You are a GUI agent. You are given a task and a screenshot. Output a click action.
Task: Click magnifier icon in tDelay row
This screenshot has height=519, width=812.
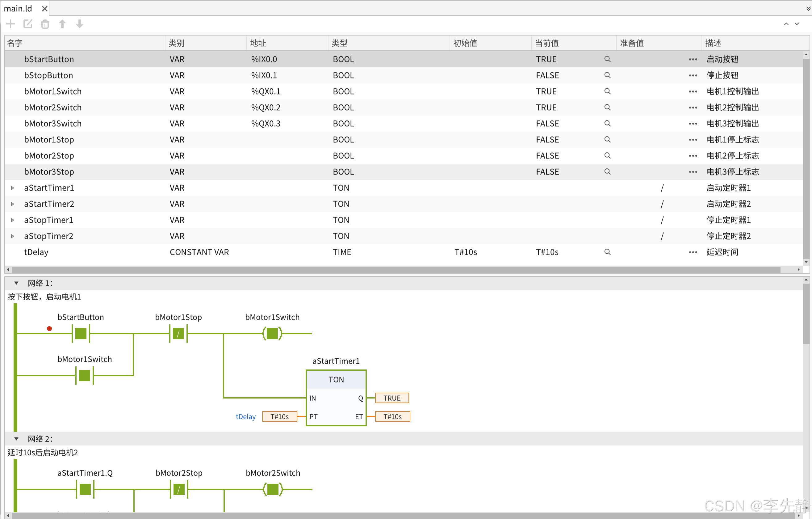[x=607, y=252]
